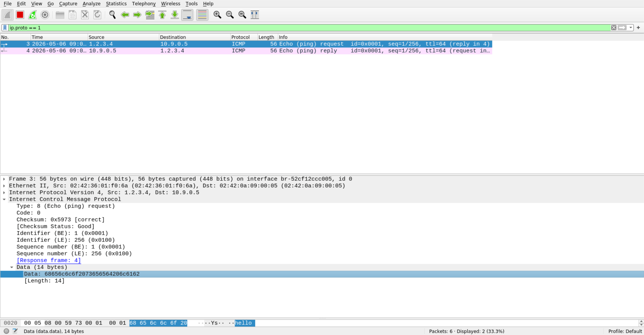The height and width of the screenshot is (335, 644).
Task: Open the Analyze menu
Action: (92, 4)
